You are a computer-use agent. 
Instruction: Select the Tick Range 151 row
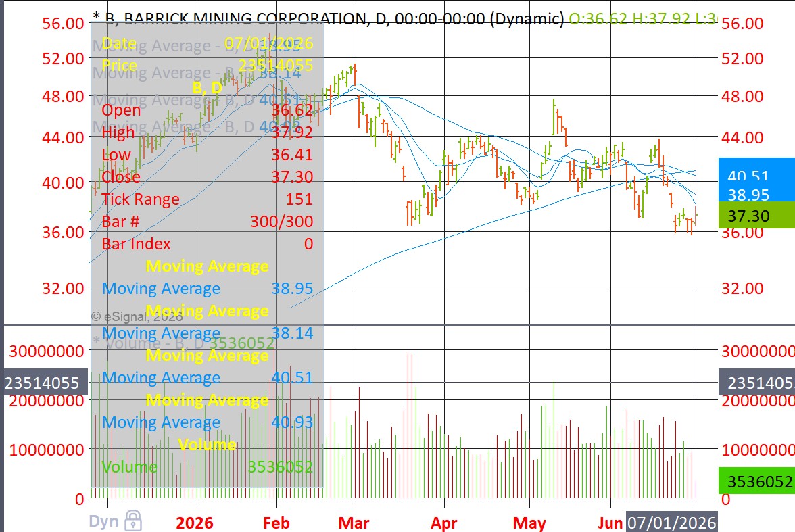(208, 199)
